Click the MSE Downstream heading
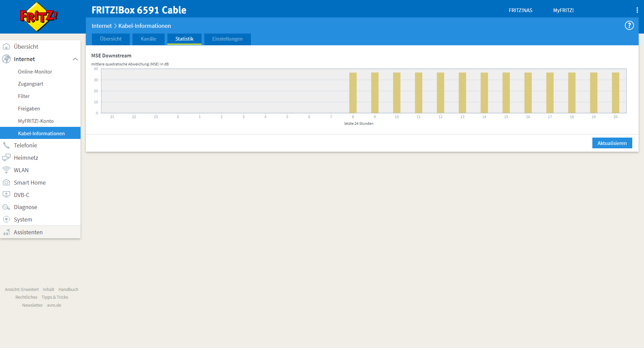 tap(111, 56)
